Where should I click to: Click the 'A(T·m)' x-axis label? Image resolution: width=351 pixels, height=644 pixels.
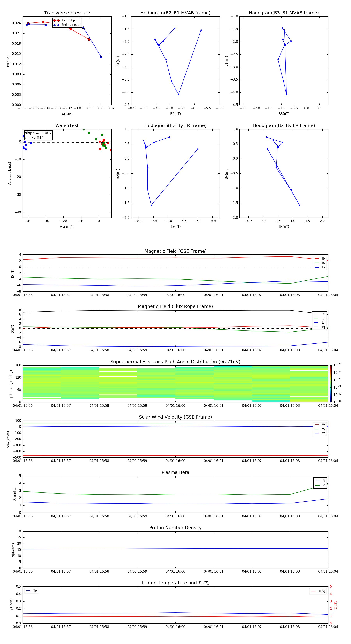tap(67, 114)
